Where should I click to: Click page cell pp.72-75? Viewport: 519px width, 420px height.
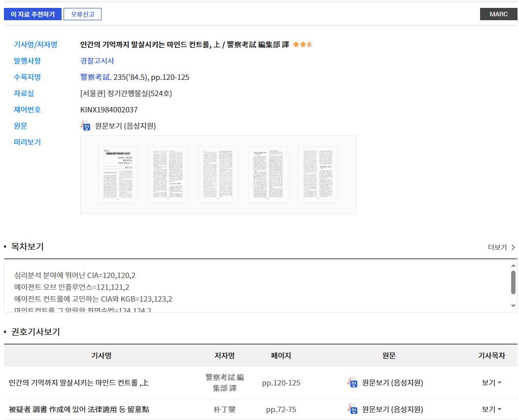(x=281, y=410)
